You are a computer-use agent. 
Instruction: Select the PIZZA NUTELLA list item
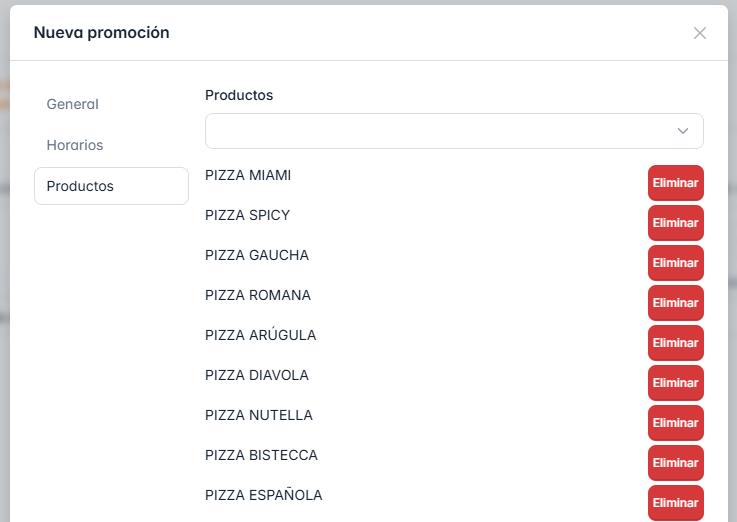coord(259,415)
